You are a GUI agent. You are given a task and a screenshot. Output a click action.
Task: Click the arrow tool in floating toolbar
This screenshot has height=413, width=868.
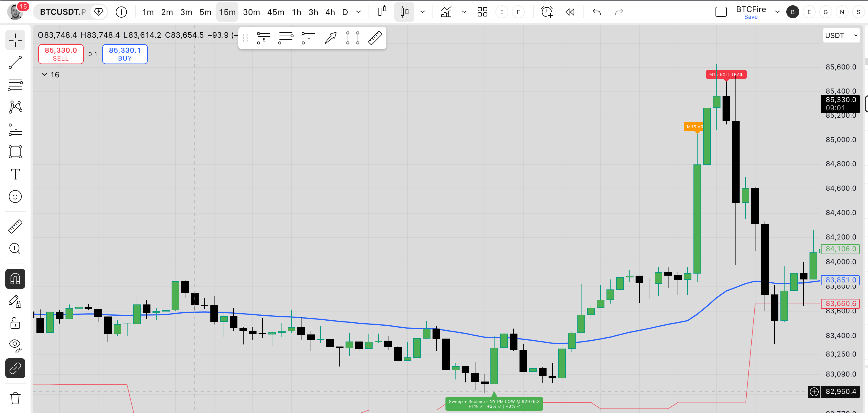point(331,38)
